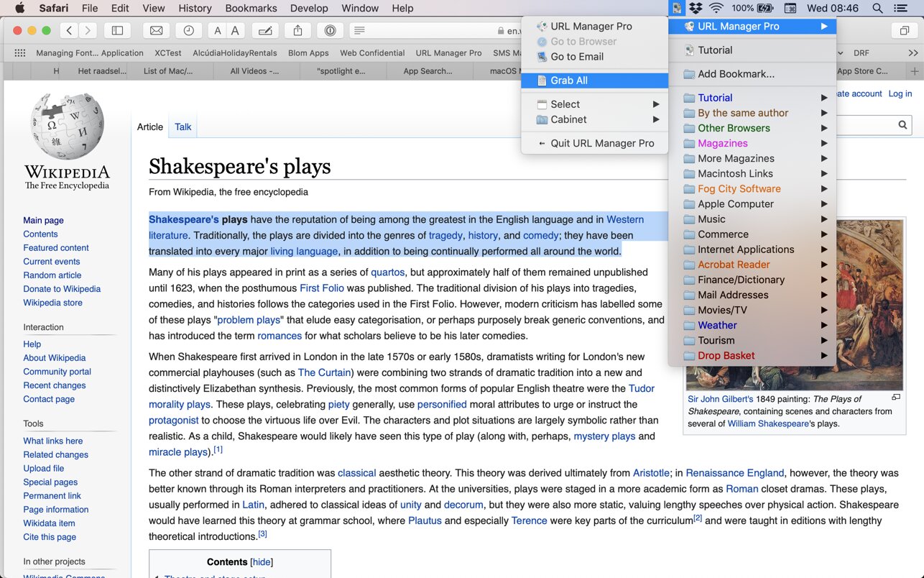The width and height of the screenshot is (924, 578).
Task: Click the Wikipedia search magnifier icon
Action: (902, 125)
